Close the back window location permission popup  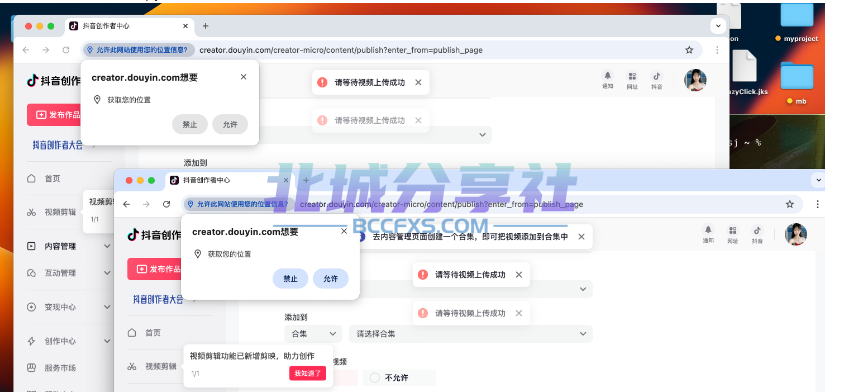[243, 77]
